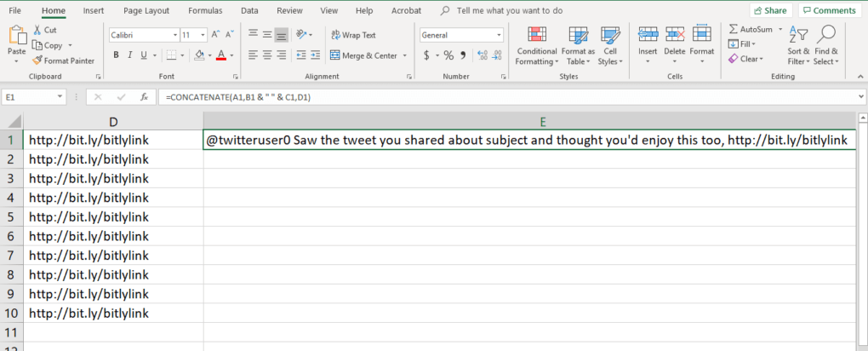Expand the Calibri font name dropdown
Viewport: 868px width, 351px height.
[173, 35]
